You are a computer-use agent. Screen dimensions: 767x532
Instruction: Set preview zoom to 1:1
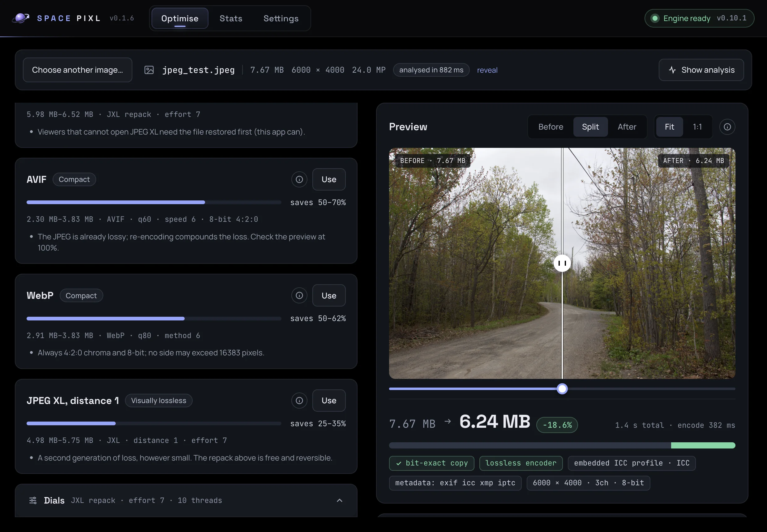697,127
